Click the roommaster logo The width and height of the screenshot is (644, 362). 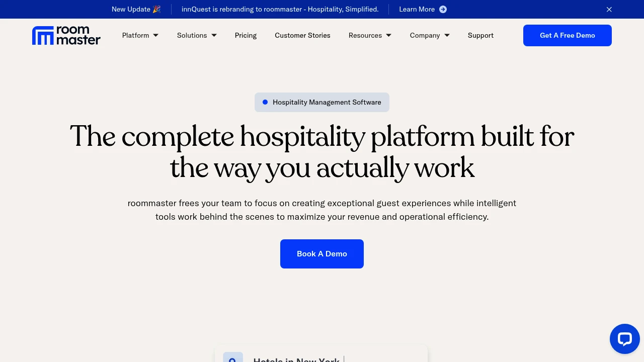pyautogui.click(x=66, y=36)
